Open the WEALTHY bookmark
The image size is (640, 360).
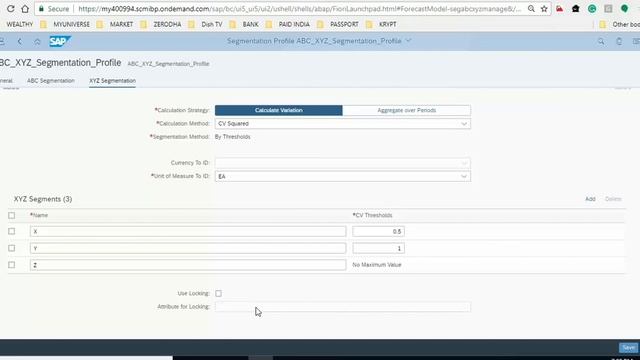point(20,24)
